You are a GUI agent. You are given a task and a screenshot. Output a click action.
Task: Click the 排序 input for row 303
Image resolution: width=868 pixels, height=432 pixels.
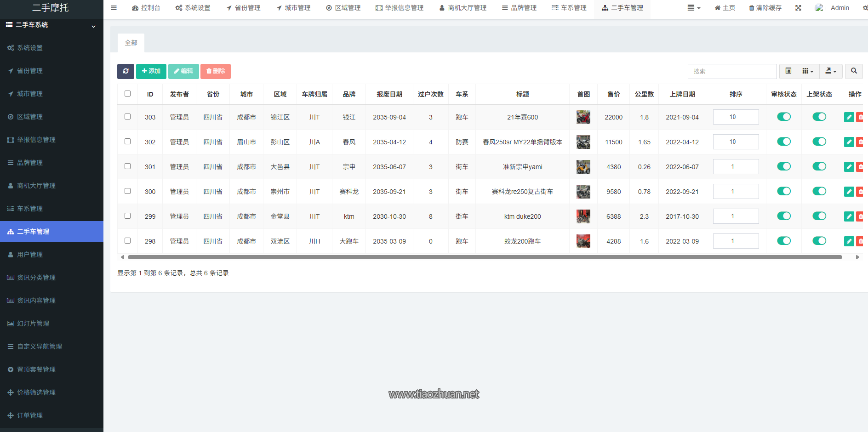pos(736,117)
